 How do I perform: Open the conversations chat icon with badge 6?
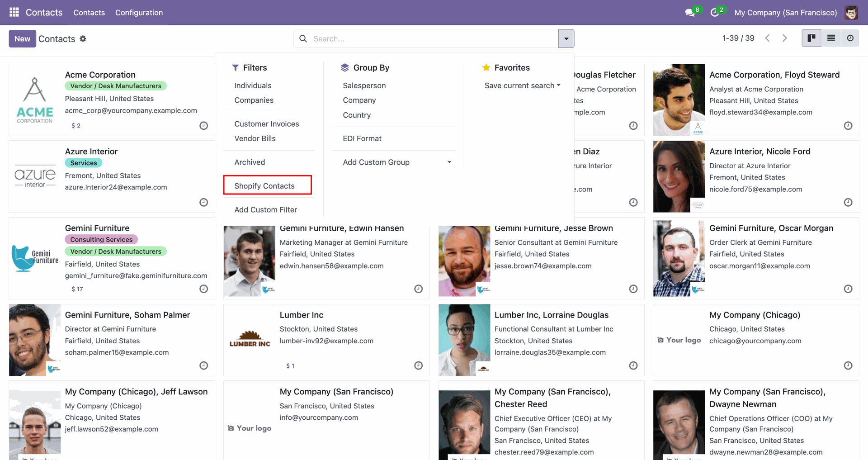(x=690, y=12)
